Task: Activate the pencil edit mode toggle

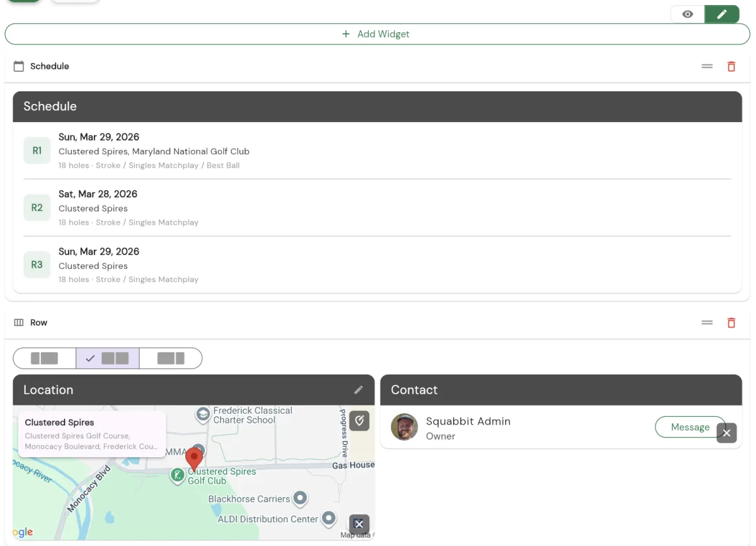Action: 722,14
